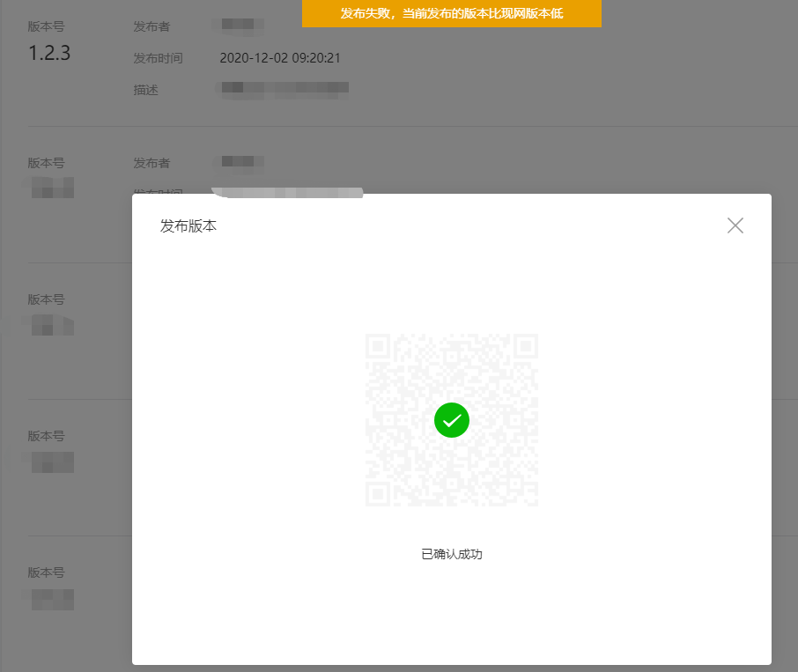Select the 已确认成功 status text
This screenshot has height=672, width=798.
tap(452, 554)
